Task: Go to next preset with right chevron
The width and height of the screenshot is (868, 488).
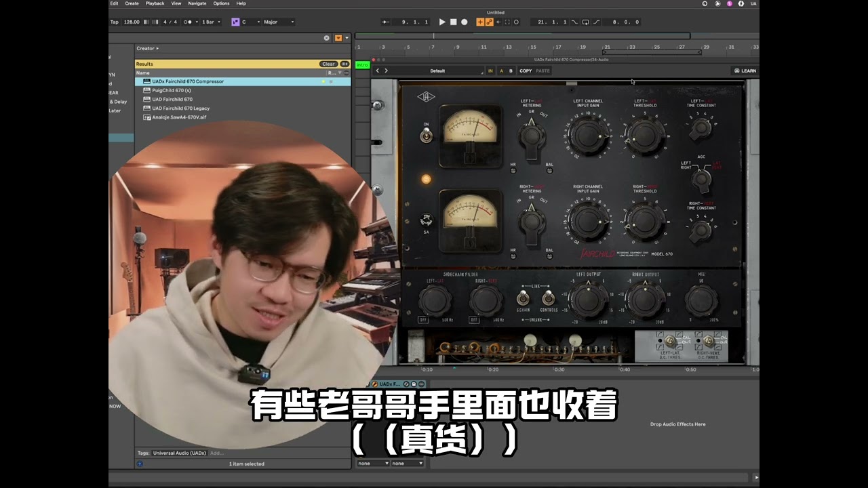Action: point(387,70)
